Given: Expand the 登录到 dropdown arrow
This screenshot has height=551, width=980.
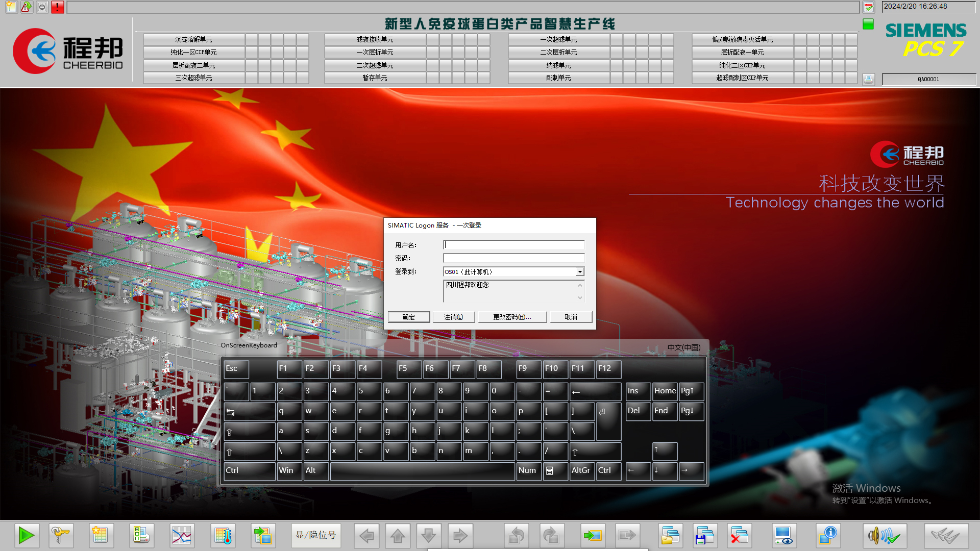Looking at the screenshot, I should coord(580,272).
